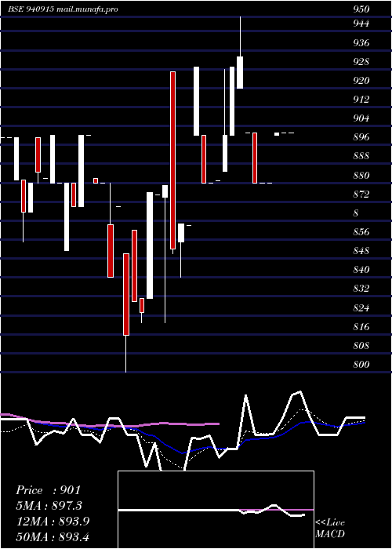
Task: Click the 880 price axis label
Action: 361,176
